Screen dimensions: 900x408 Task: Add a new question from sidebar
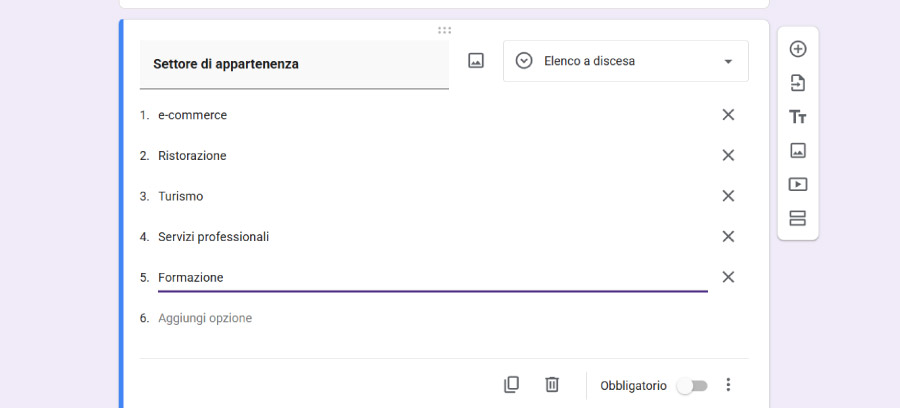click(x=798, y=49)
